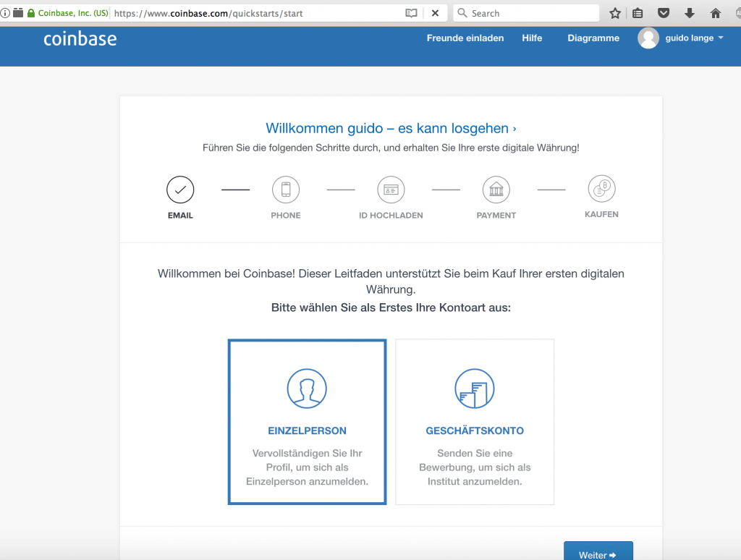Click the coinbase logo
Screen dimensions: 741x560
coord(80,39)
